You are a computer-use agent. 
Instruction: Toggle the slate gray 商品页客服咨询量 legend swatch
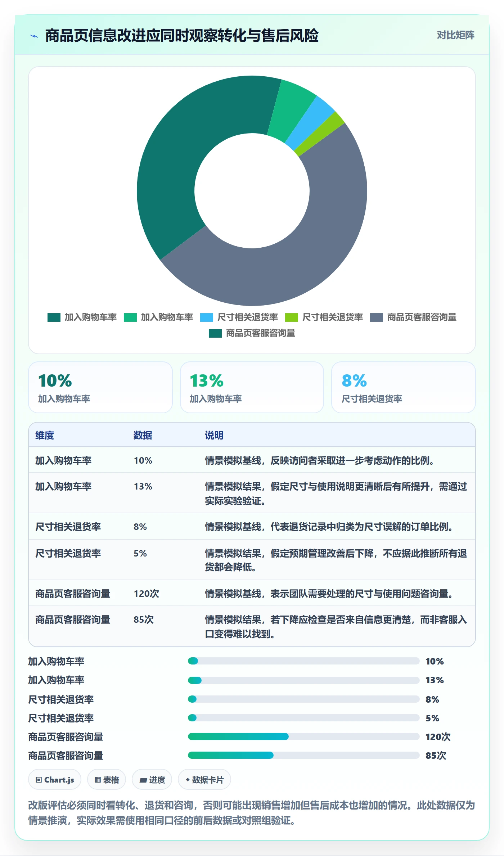point(377,317)
